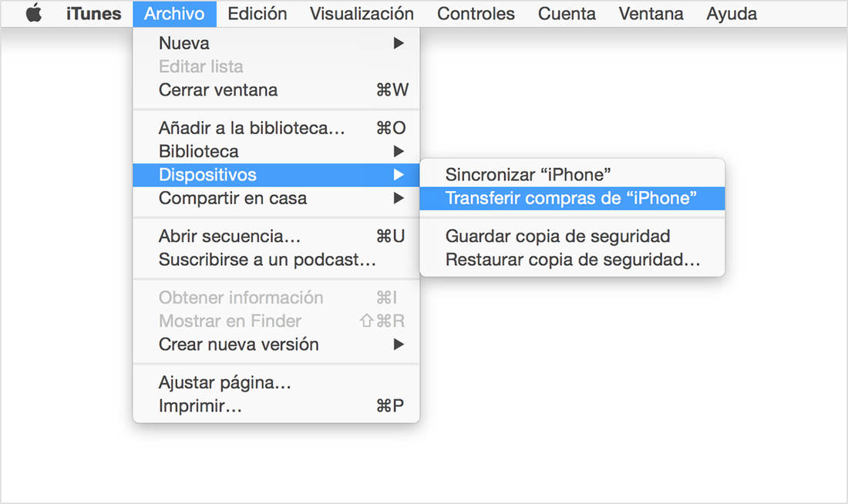Expand the Crear nueva versión submenu
The height and width of the screenshot is (504, 848).
pyautogui.click(x=276, y=344)
